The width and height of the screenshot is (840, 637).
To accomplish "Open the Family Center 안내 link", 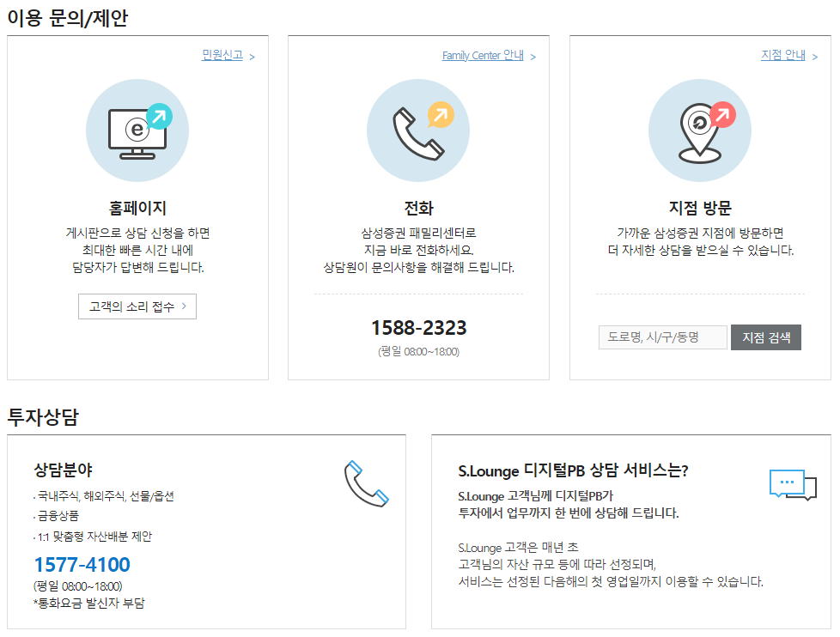I will click(483, 55).
